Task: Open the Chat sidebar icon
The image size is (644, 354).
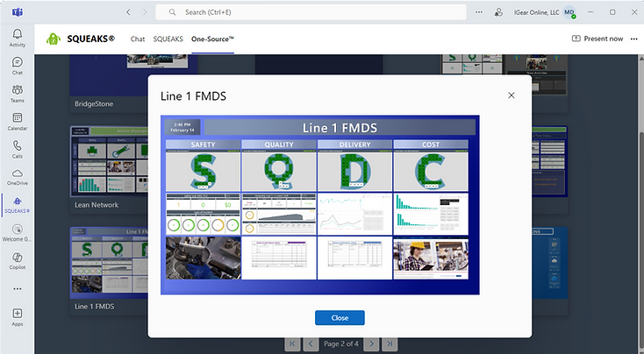Action: 17,66
